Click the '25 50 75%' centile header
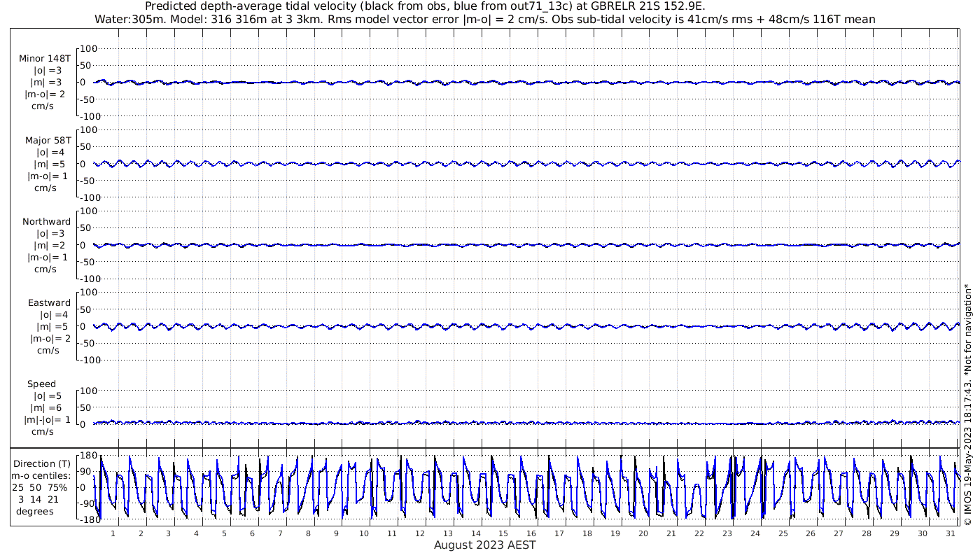The width and height of the screenshot is (980, 560). point(41,487)
